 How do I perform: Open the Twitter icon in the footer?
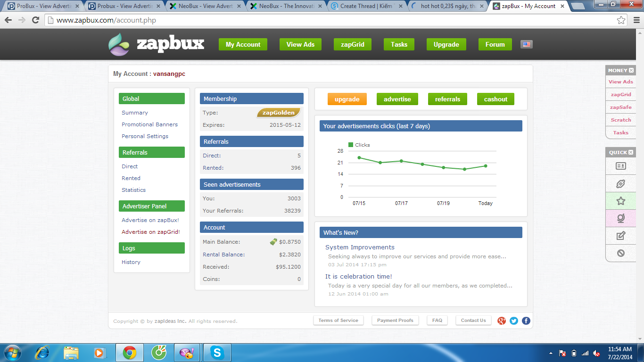click(514, 321)
